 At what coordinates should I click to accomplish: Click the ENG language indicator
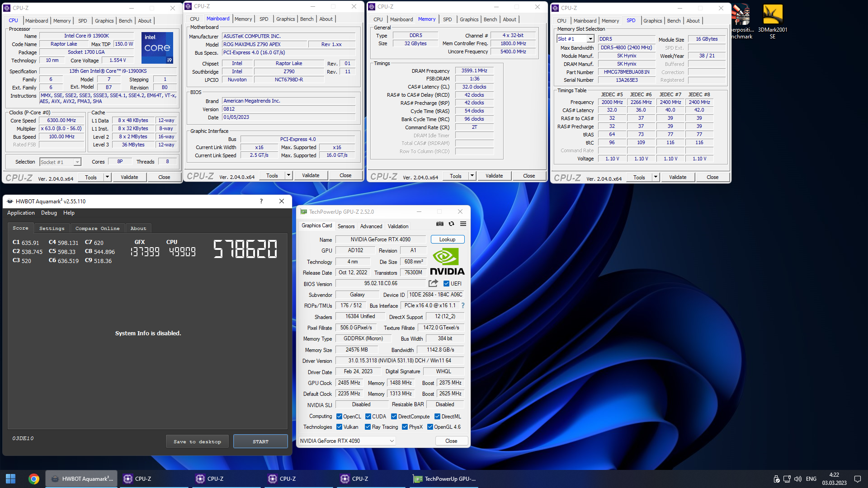click(x=811, y=479)
